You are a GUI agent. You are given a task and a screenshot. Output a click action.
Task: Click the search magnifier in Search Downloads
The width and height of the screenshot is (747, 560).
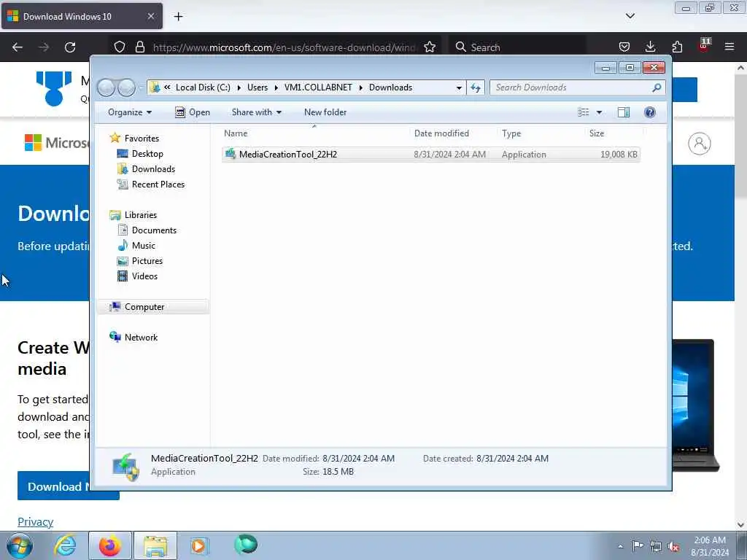(657, 87)
